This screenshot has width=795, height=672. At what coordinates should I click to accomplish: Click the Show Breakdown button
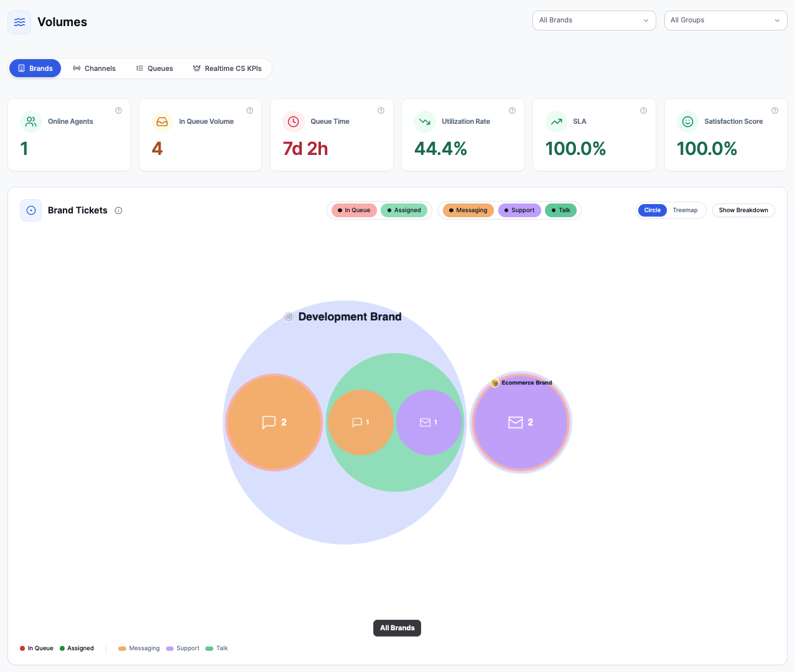coord(743,210)
